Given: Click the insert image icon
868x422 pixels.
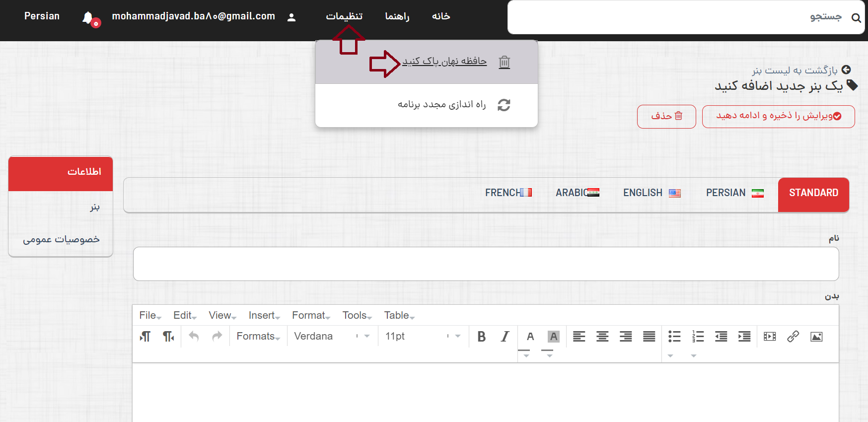Looking at the screenshot, I should (x=816, y=337).
